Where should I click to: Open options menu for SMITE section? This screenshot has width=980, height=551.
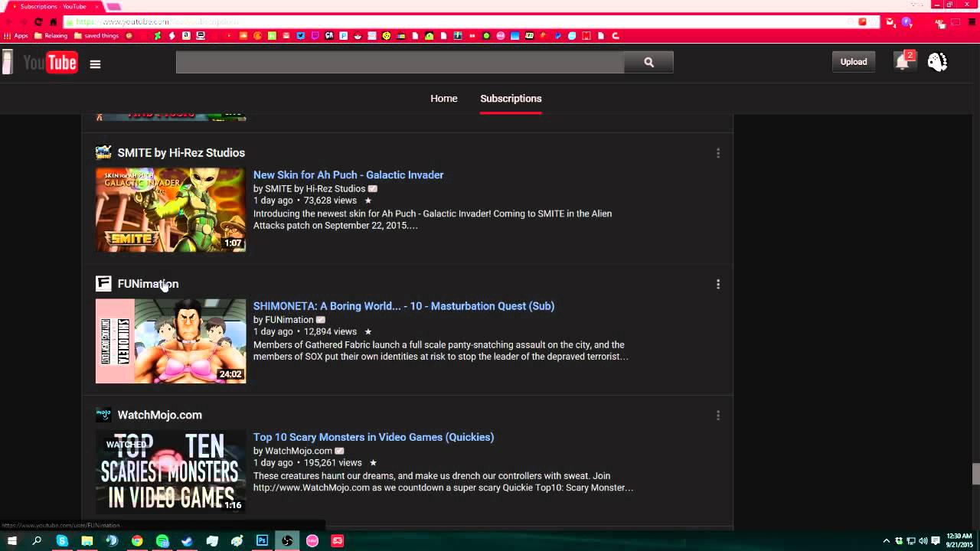pos(718,153)
